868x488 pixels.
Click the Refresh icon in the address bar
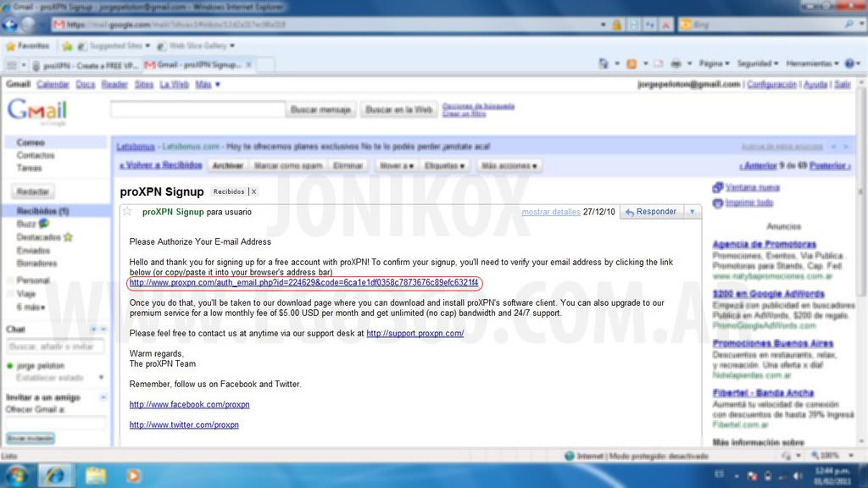click(649, 25)
